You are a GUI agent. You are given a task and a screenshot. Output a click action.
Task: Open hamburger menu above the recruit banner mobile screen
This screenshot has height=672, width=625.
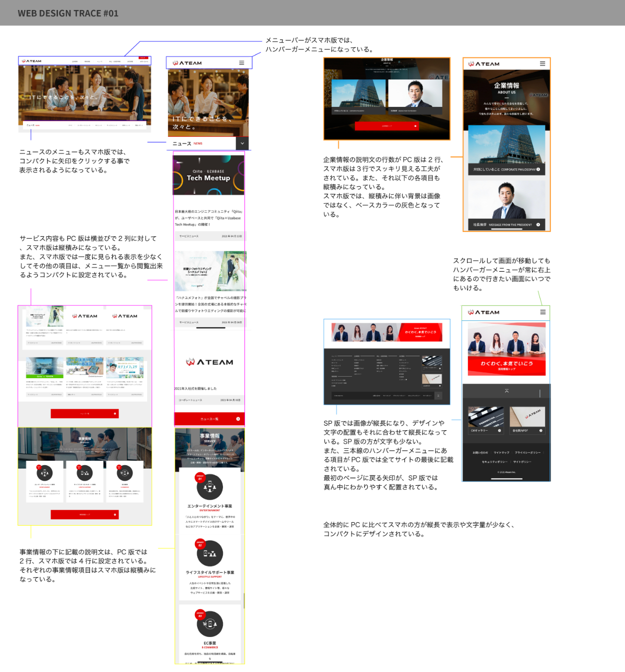click(542, 312)
